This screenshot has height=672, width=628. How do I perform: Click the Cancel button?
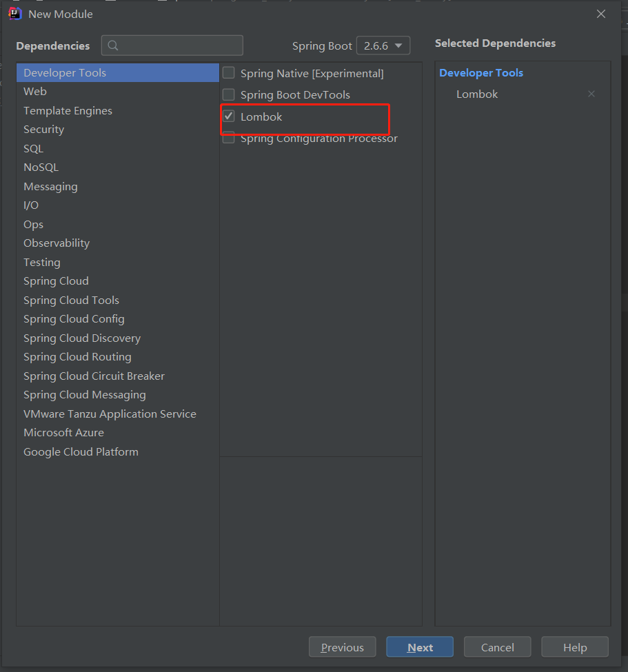pos(497,646)
